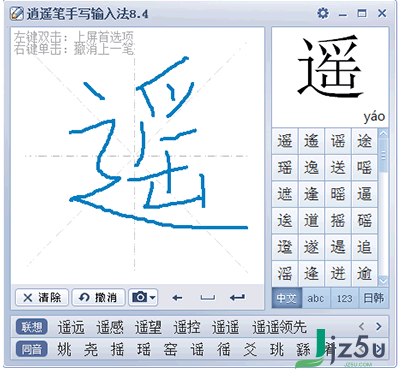The image size is (398, 369).
Task: Open the settings gear in title bar
Action: (x=323, y=14)
